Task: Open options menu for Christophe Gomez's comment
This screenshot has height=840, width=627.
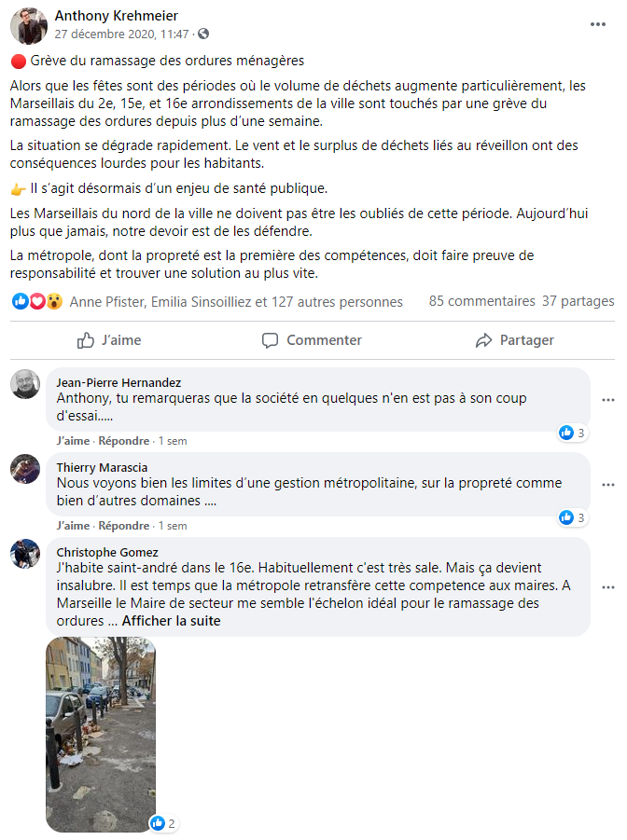Action: [x=607, y=587]
